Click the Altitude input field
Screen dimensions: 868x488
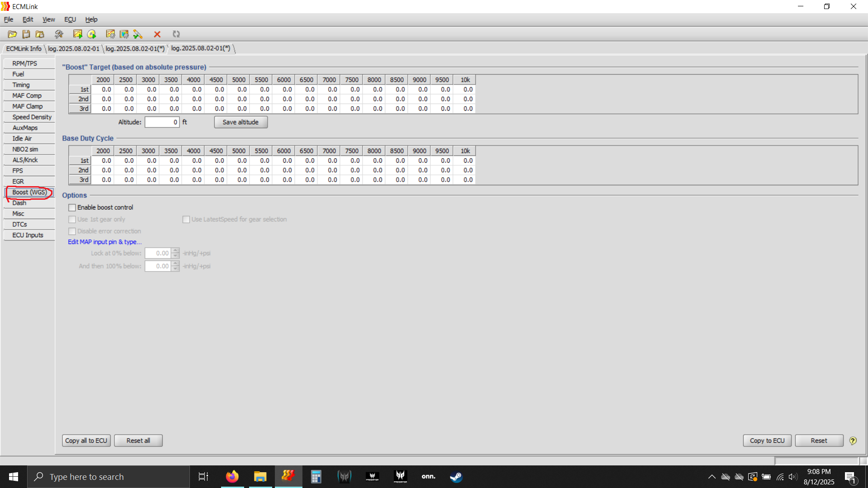pyautogui.click(x=162, y=122)
